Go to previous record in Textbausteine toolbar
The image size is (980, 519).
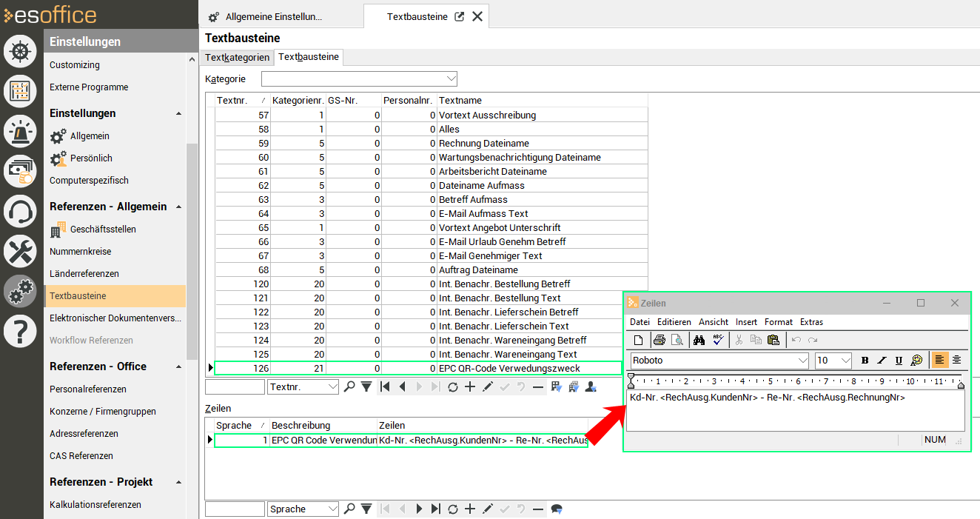[402, 386]
